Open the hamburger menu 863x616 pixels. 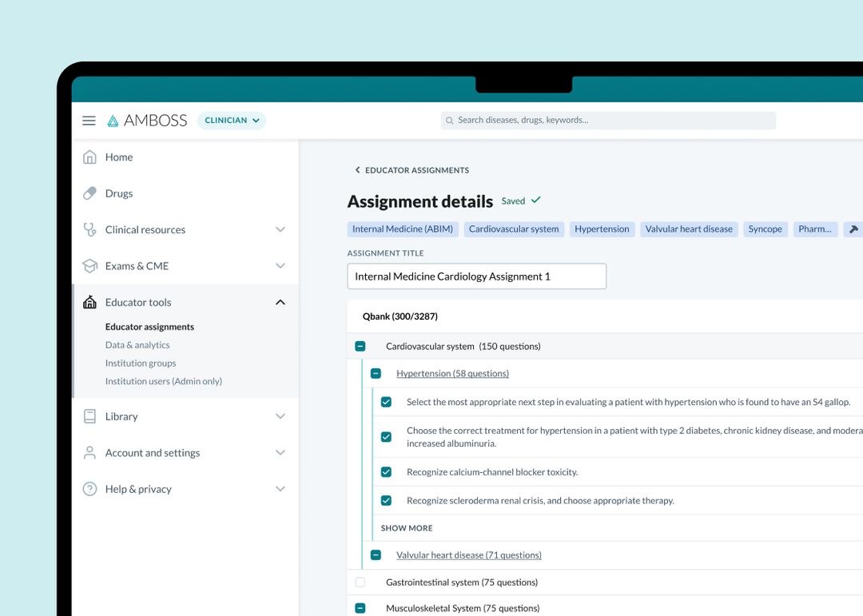89,120
